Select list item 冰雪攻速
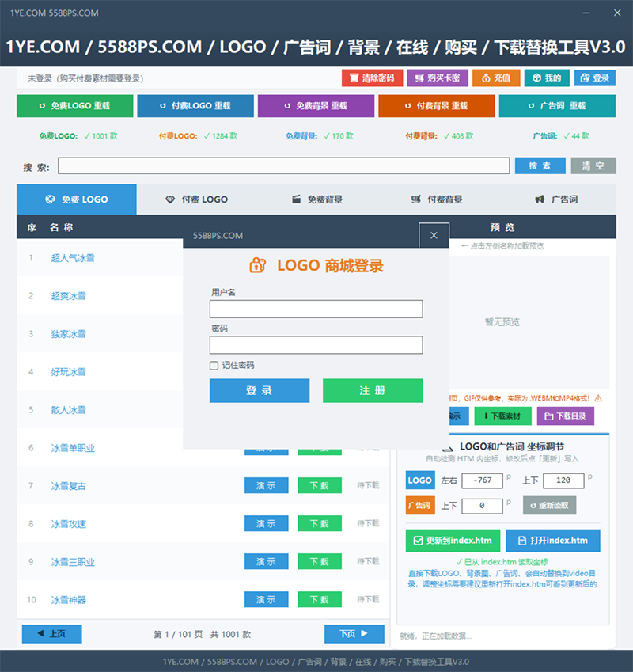The width and height of the screenshot is (633, 672). pos(69,524)
